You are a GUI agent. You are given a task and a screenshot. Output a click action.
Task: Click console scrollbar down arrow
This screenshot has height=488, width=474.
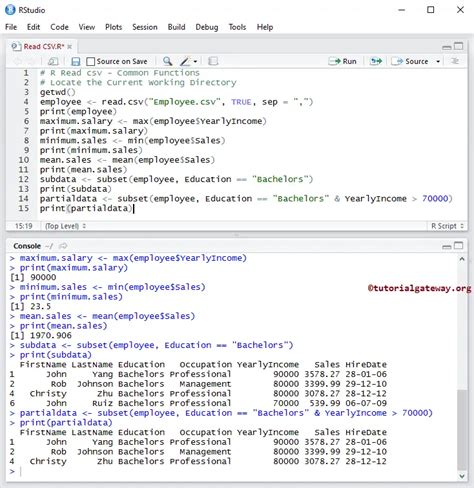coord(462,476)
